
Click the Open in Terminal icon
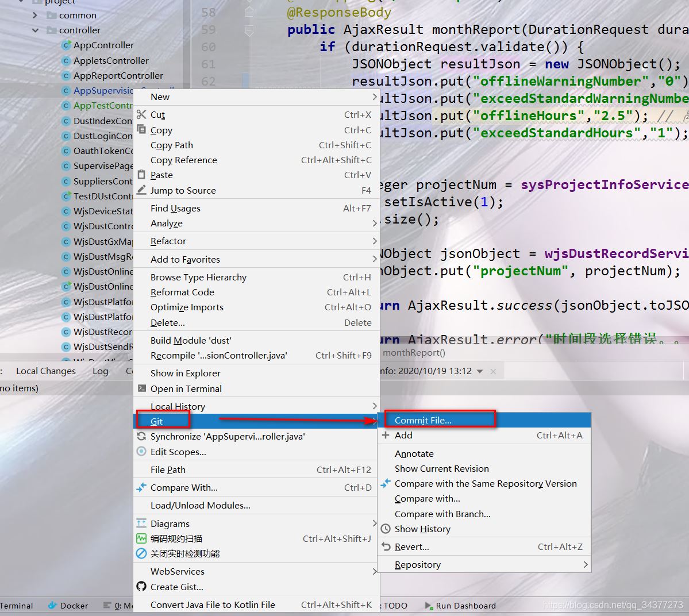point(141,388)
